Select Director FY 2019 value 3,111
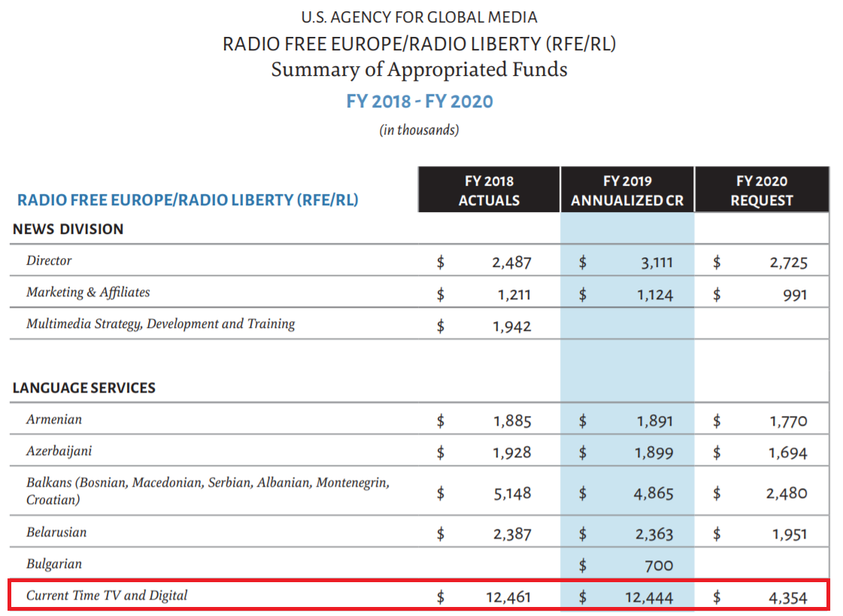The width and height of the screenshot is (843, 616). click(657, 262)
